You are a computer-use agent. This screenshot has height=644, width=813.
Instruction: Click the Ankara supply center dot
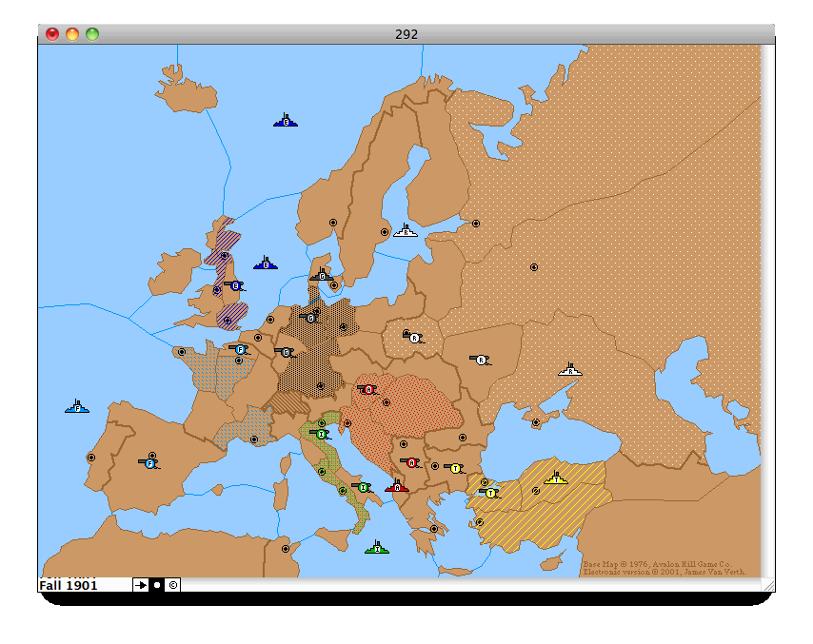(536, 491)
